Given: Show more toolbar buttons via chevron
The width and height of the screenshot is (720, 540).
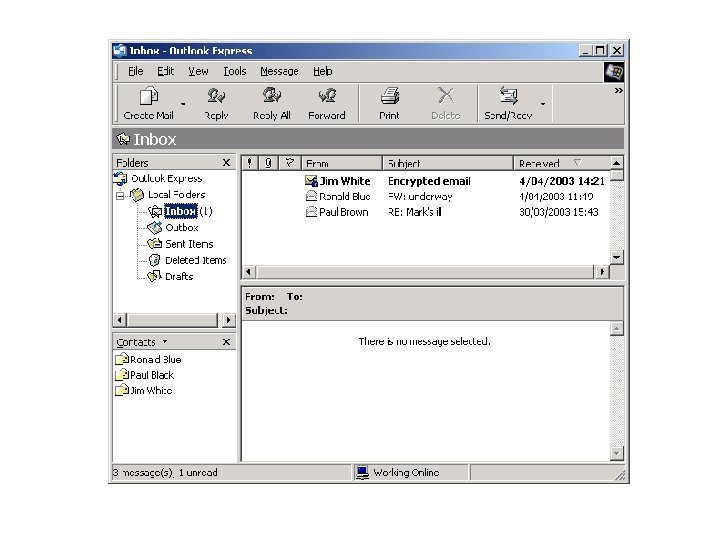Looking at the screenshot, I should (x=619, y=90).
